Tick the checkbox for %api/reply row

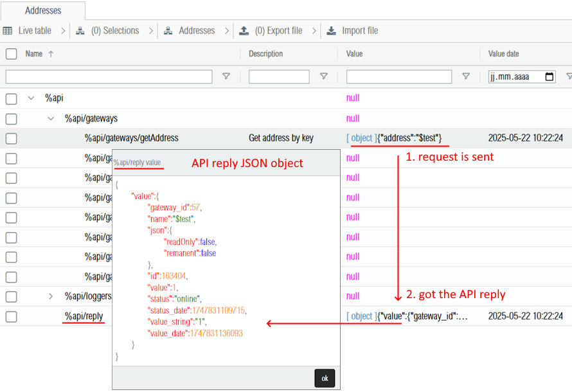pos(11,316)
